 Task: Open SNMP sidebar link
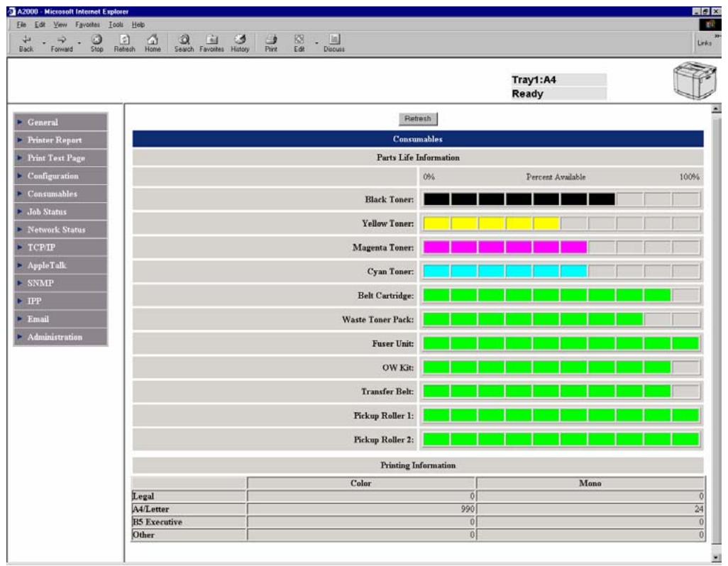click(x=61, y=283)
